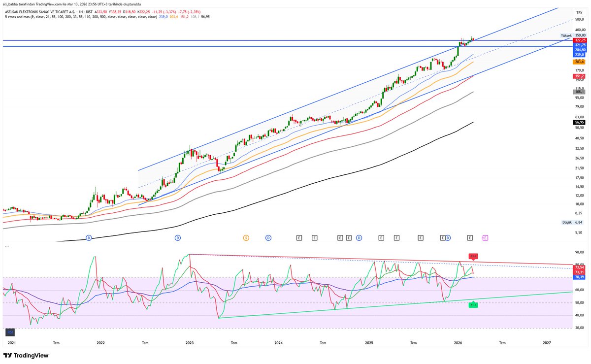This screenshot has width=591, height=364.
Task: Click the D dividend marker just before 2024
Action: tap(268, 238)
